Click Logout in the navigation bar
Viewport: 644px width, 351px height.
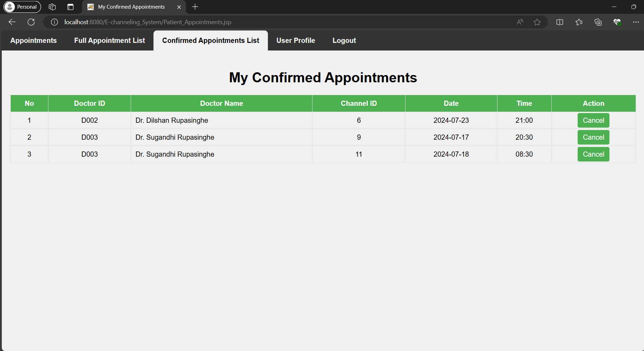point(344,40)
